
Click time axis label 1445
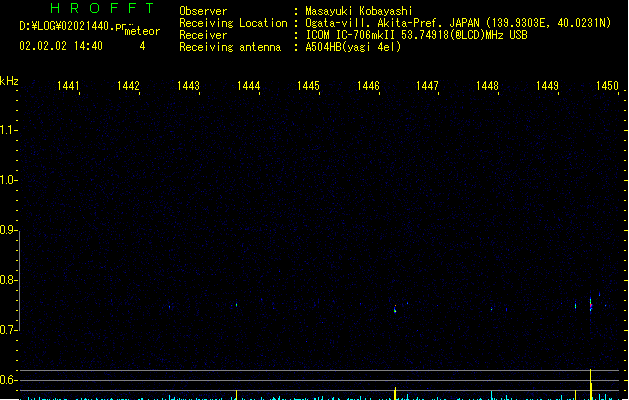[x=308, y=86]
